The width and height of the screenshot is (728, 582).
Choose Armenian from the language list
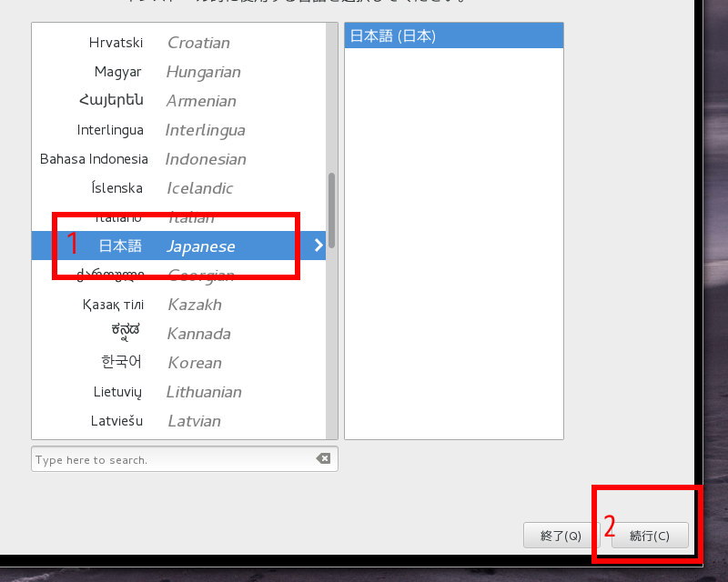pyautogui.click(x=177, y=101)
